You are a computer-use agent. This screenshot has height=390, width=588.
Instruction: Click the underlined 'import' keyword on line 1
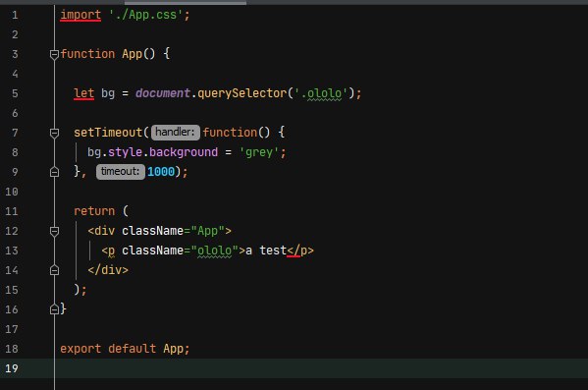tap(80, 15)
